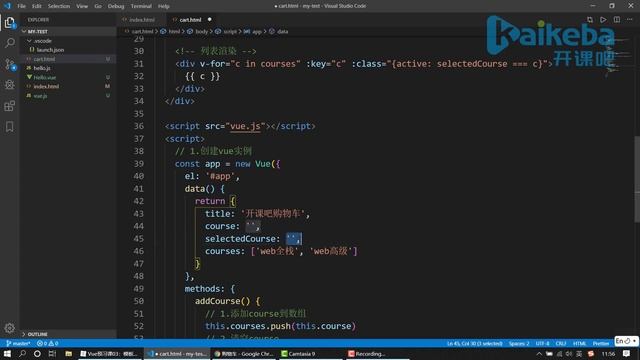Click the Split Editor icon

click(x=617, y=20)
